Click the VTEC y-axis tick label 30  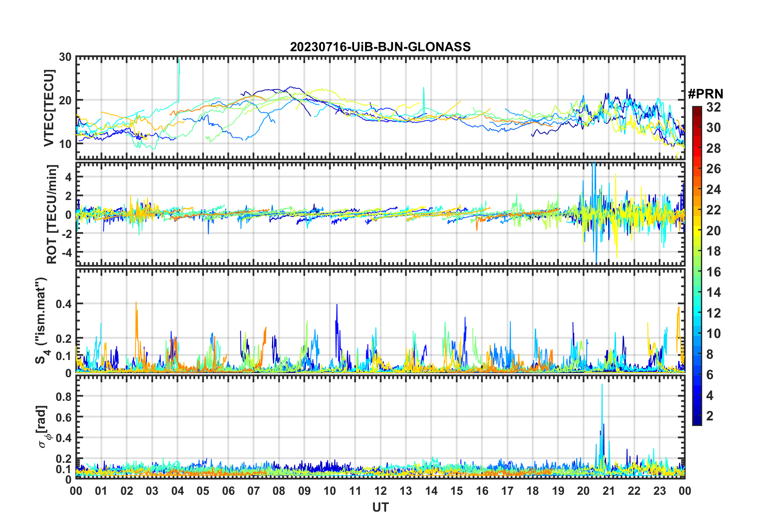(65, 57)
